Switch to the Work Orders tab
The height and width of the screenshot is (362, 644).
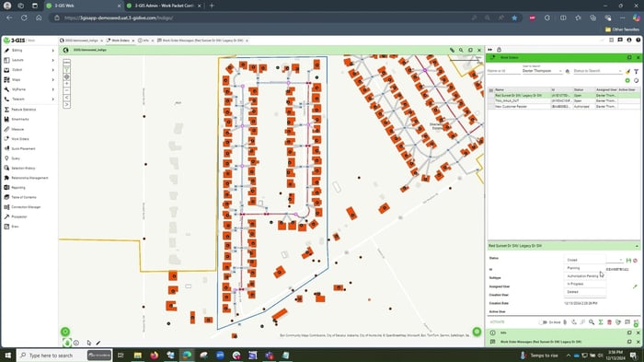120,41
